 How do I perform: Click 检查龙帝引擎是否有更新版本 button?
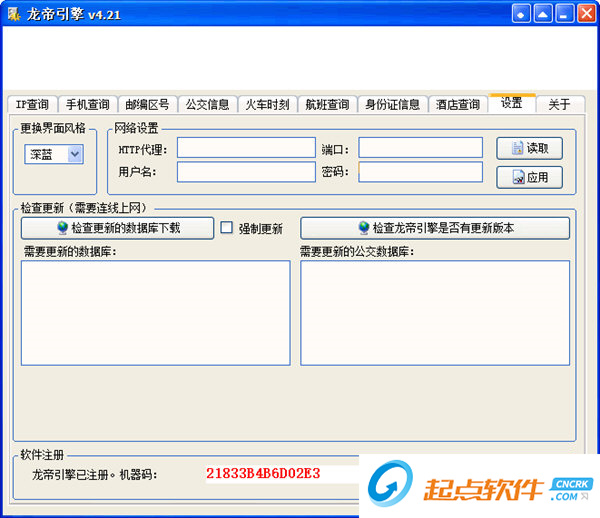coord(435,228)
